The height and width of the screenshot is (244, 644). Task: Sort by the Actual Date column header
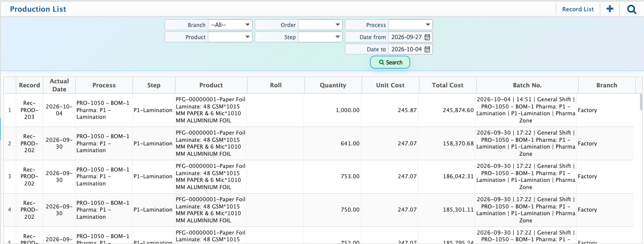click(x=59, y=85)
